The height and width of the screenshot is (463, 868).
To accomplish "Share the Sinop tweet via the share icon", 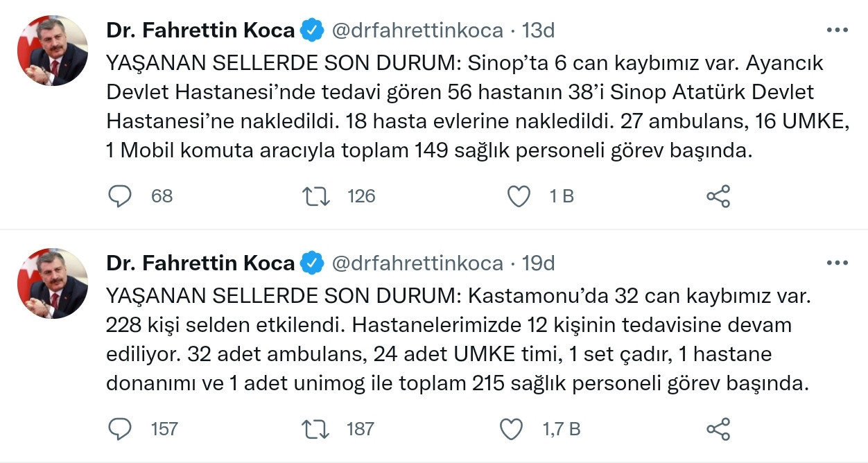I will (x=719, y=196).
